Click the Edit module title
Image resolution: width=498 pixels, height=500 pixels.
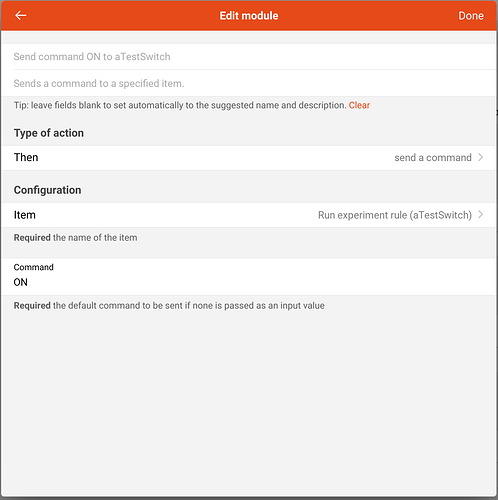click(x=249, y=16)
